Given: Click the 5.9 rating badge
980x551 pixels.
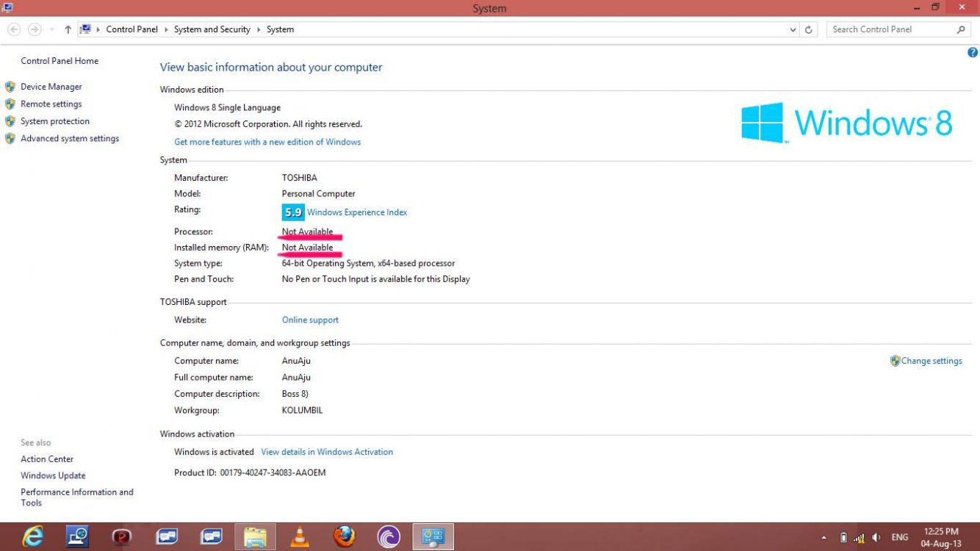Looking at the screenshot, I should [292, 212].
